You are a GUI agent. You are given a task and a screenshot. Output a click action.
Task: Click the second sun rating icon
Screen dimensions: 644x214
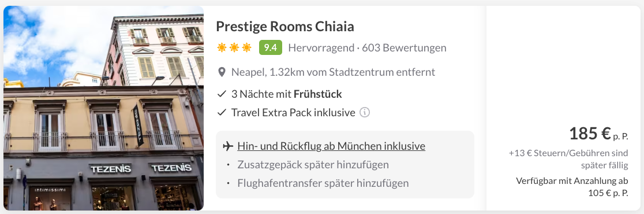[x=234, y=48]
